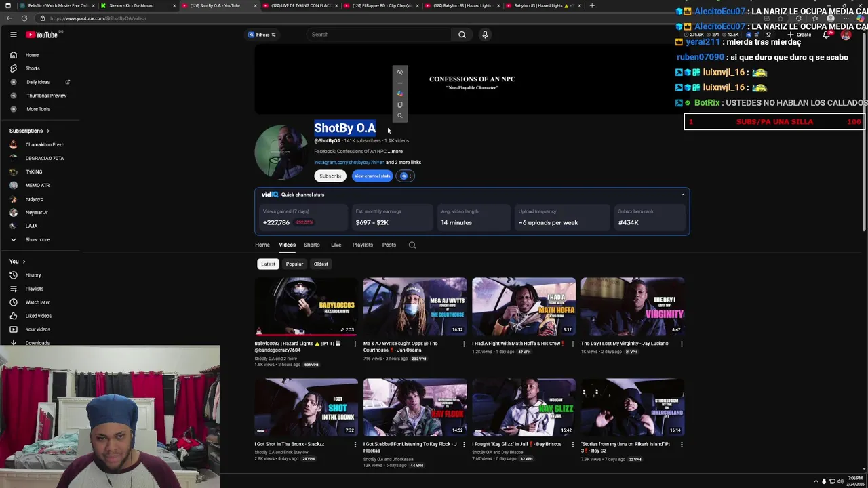Open Playlists in the sidebar
Screen dimensions: 868x488
point(34,289)
